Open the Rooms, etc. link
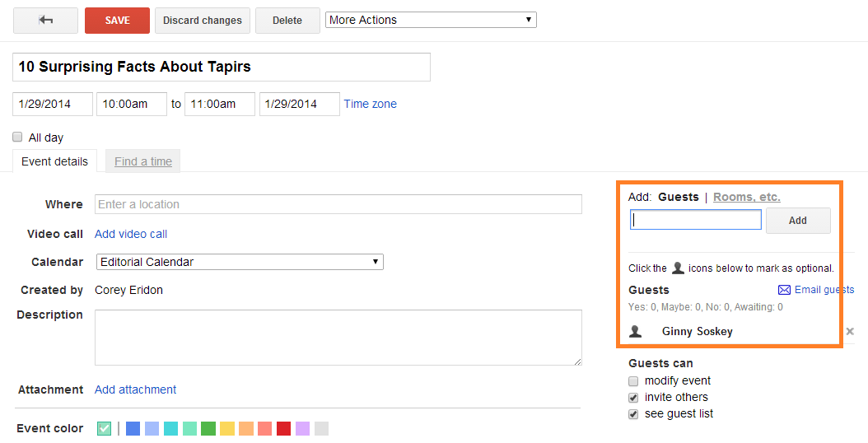Viewport: 868px width, 443px height. (746, 197)
